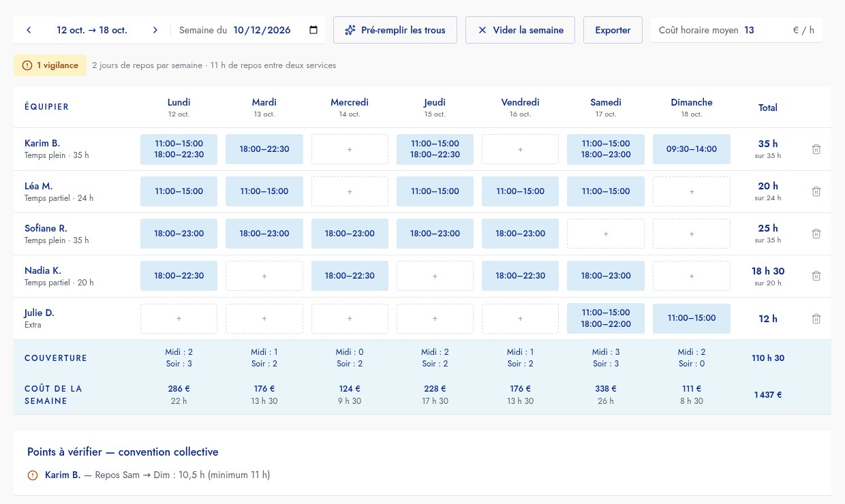Open Karim B. Mardi 18:00–22:30 shift
The width and height of the screenshot is (845, 504).
pyautogui.click(x=264, y=149)
